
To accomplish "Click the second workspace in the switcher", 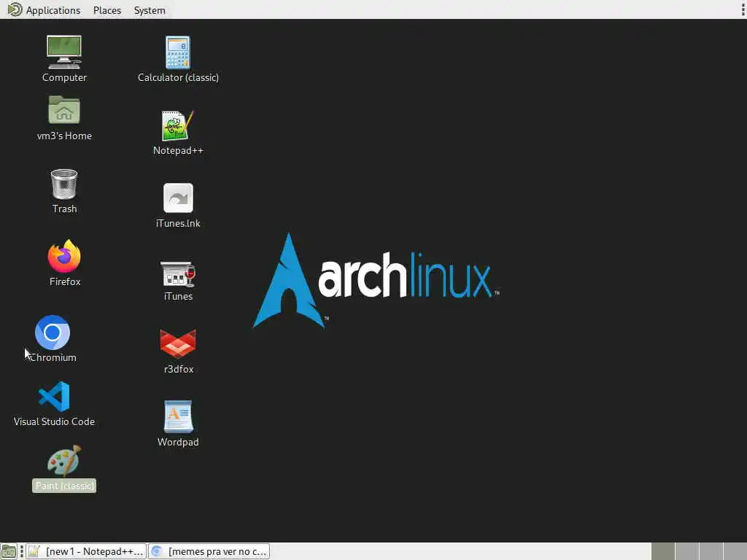I will pyautogui.click(x=686, y=551).
